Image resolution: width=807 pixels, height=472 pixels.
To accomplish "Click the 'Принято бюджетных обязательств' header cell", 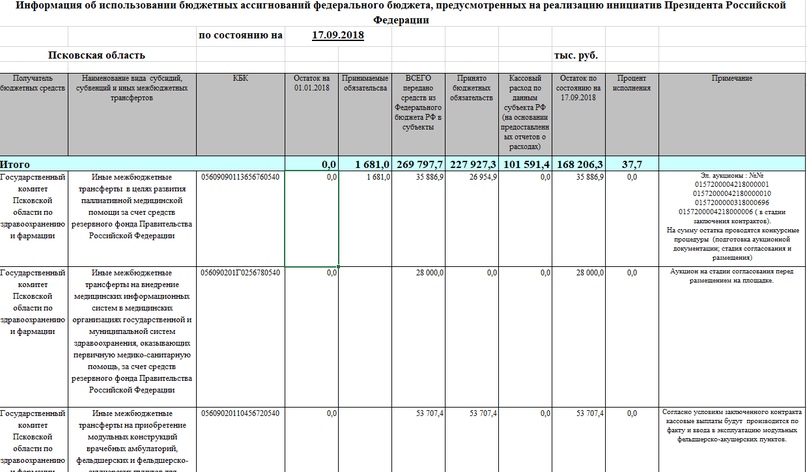I will [471, 114].
